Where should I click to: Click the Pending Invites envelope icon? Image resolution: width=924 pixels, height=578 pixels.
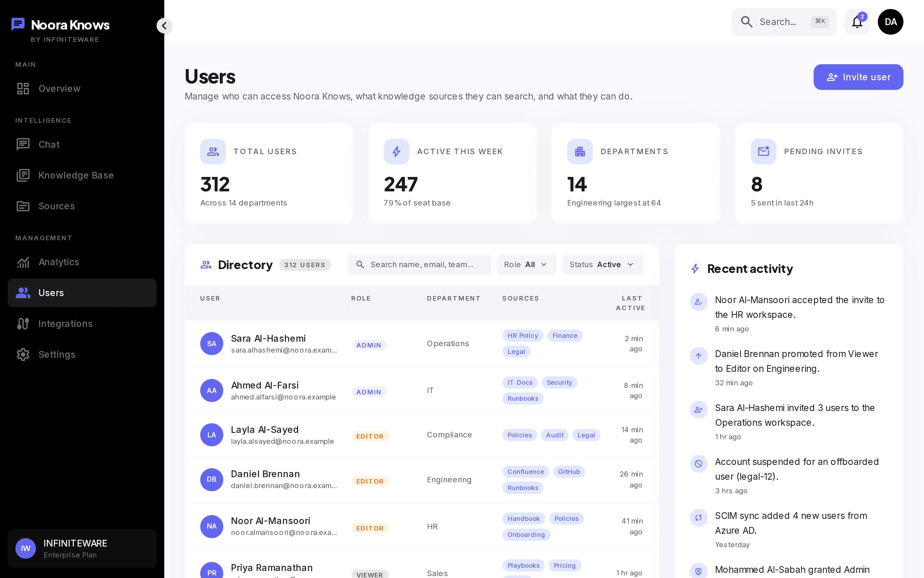point(763,151)
